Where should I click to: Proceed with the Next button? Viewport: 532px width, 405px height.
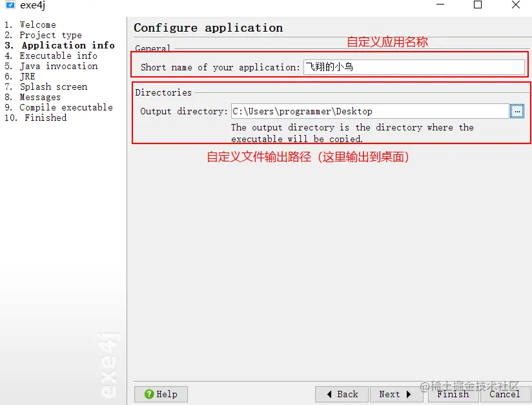point(396,394)
